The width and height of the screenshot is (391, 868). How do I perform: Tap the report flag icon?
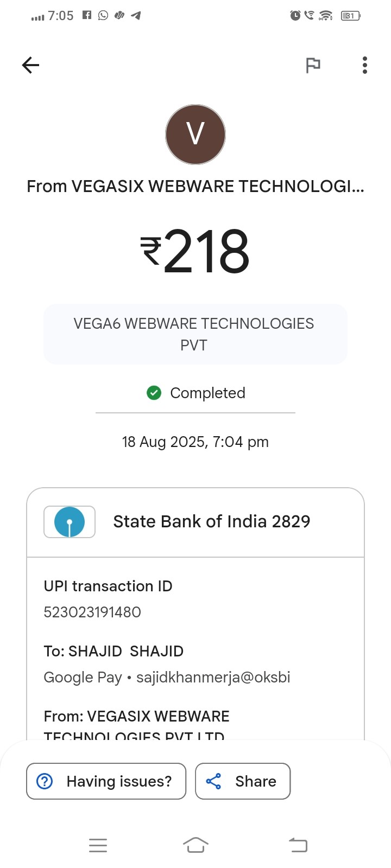pos(313,65)
